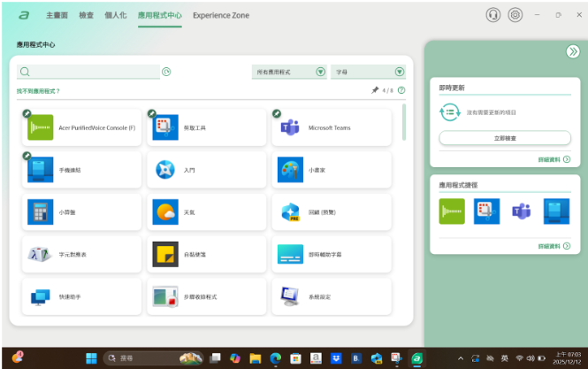Launch the Microsoft Teams app tile

click(x=329, y=127)
